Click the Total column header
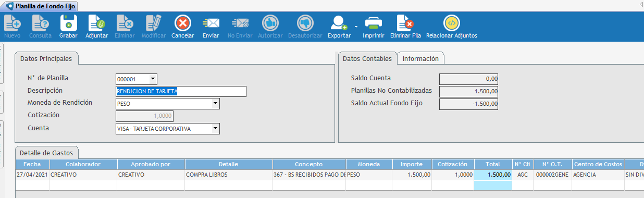This screenshot has width=644, height=198. (x=493, y=164)
